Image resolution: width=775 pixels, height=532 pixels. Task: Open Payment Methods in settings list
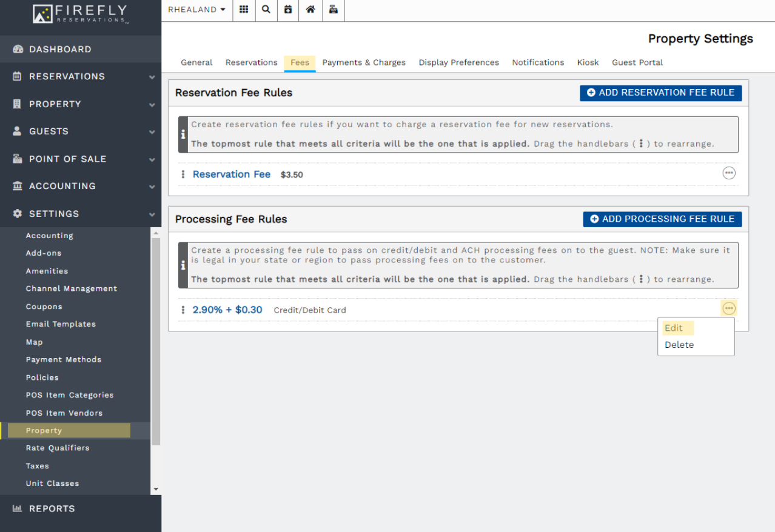64,359
